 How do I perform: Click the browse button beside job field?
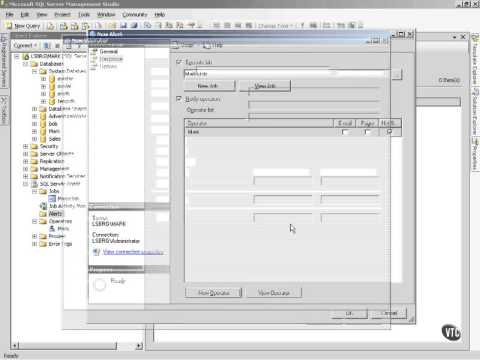pyautogui.click(x=396, y=74)
